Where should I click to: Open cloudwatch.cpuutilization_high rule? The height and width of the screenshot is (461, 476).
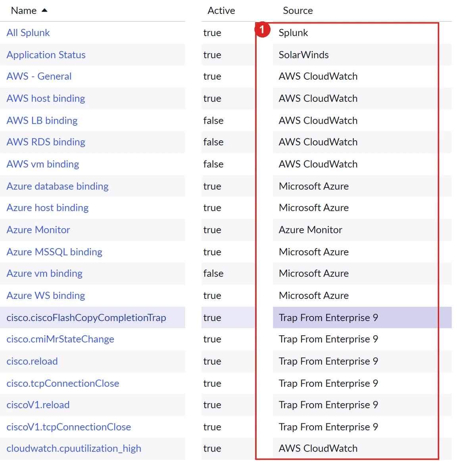pos(74,449)
